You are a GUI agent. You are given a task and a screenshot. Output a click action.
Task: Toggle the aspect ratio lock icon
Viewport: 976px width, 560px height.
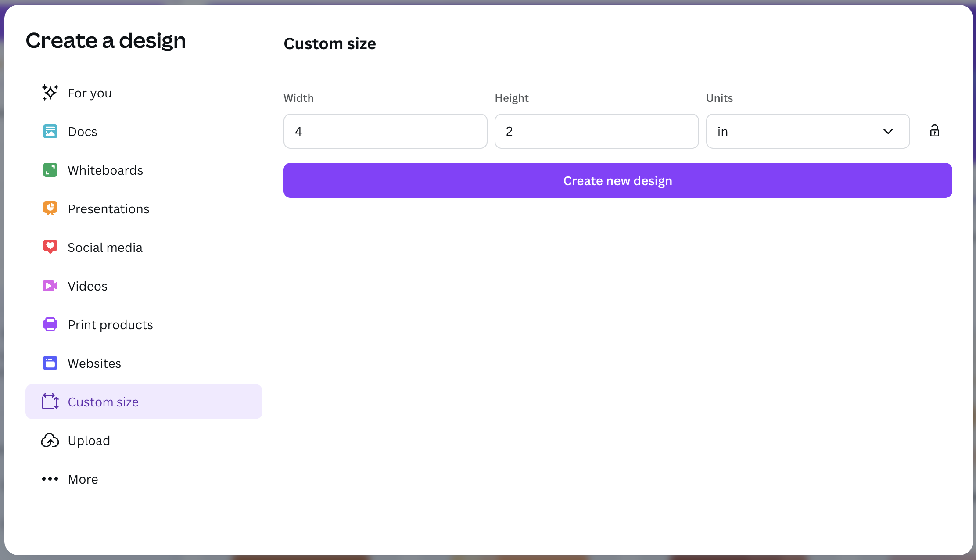pyautogui.click(x=935, y=131)
